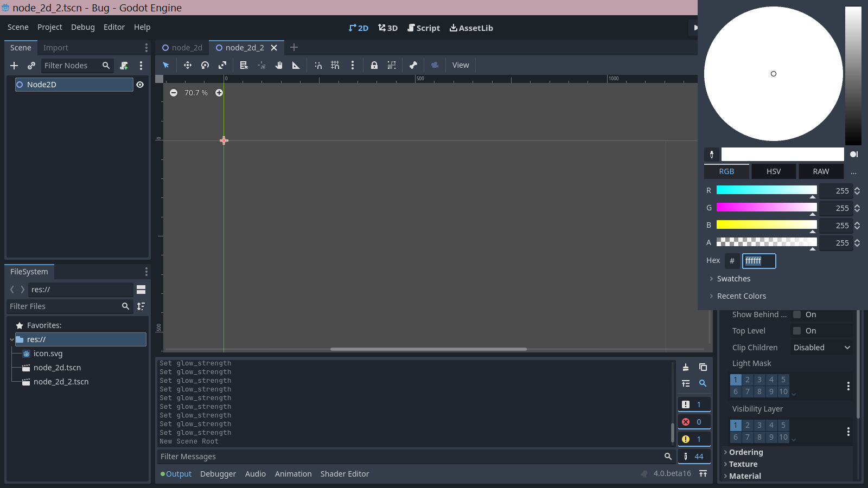Open the Clip Children dropdown
The height and width of the screenshot is (488, 868).
821,347
